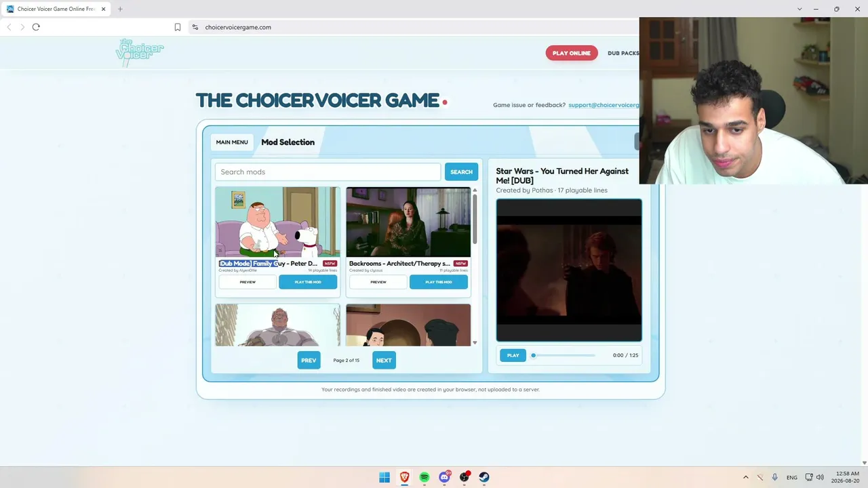Play the Star Wars preview clip

click(513, 355)
